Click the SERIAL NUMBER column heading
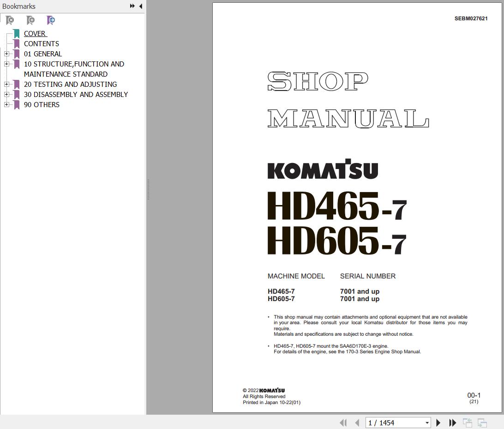 368,276
